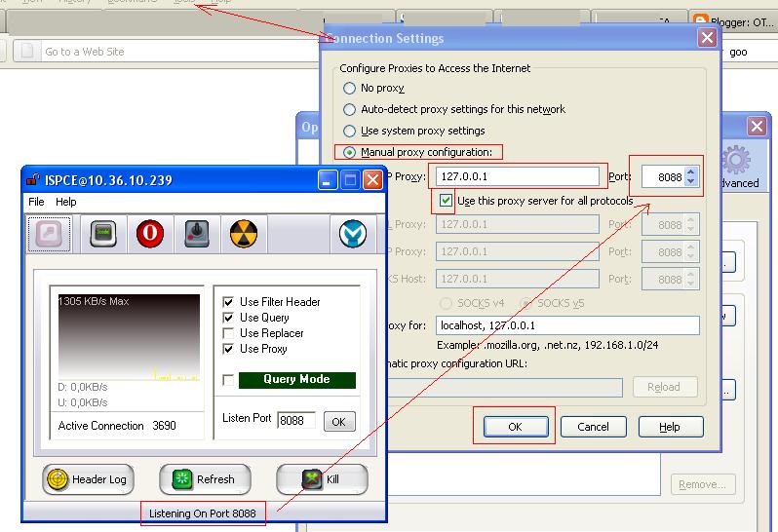This screenshot has height=532, width=778.
Task: Click Listening On Port 8088 status text
Action: tap(203, 513)
